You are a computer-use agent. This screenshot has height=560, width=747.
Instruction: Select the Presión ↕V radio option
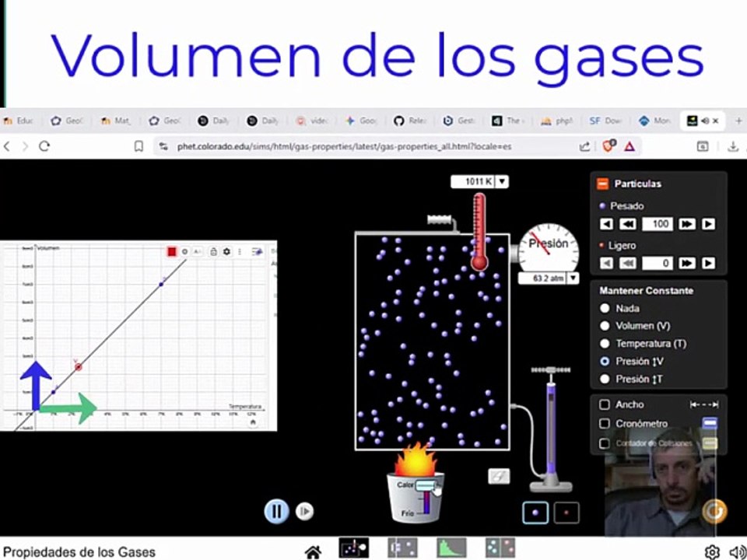[x=605, y=361]
